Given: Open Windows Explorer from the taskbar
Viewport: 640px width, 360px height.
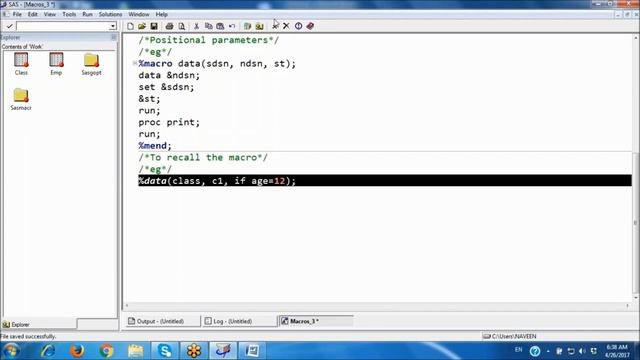Looking at the screenshot, I should (x=136, y=351).
